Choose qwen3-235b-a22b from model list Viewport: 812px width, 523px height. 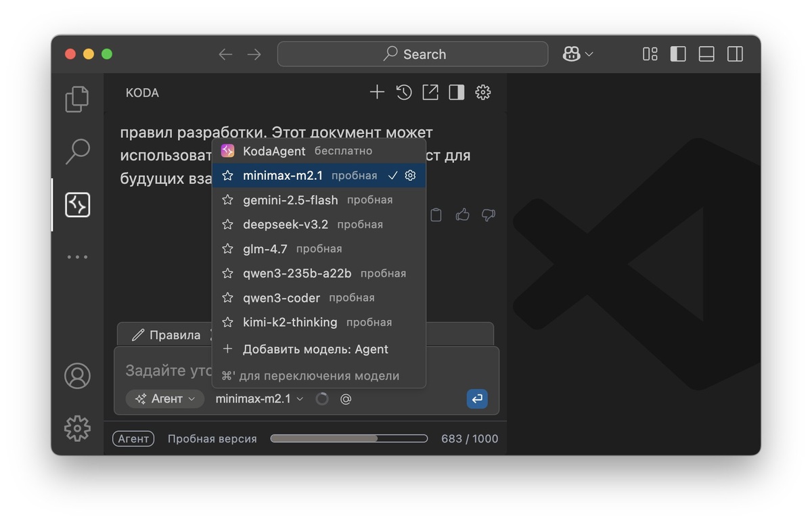pyautogui.click(x=319, y=273)
